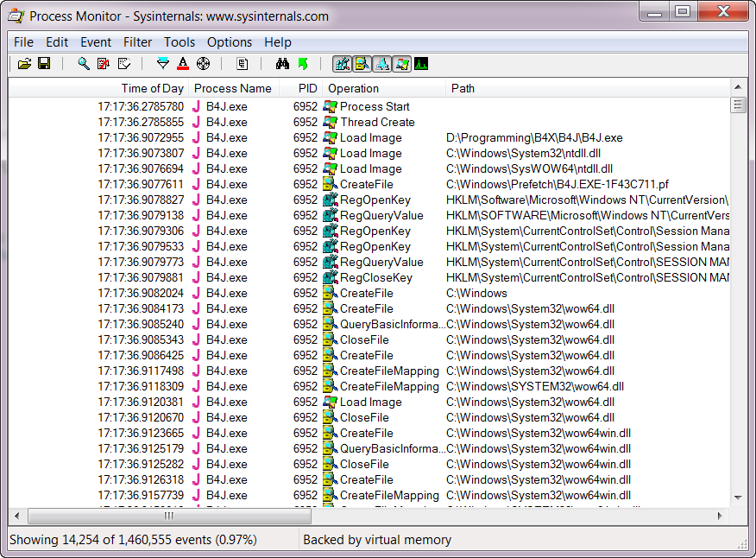Toggle capture with magnifying glass icon
Screen dimensions: 756x558
click(84, 64)
